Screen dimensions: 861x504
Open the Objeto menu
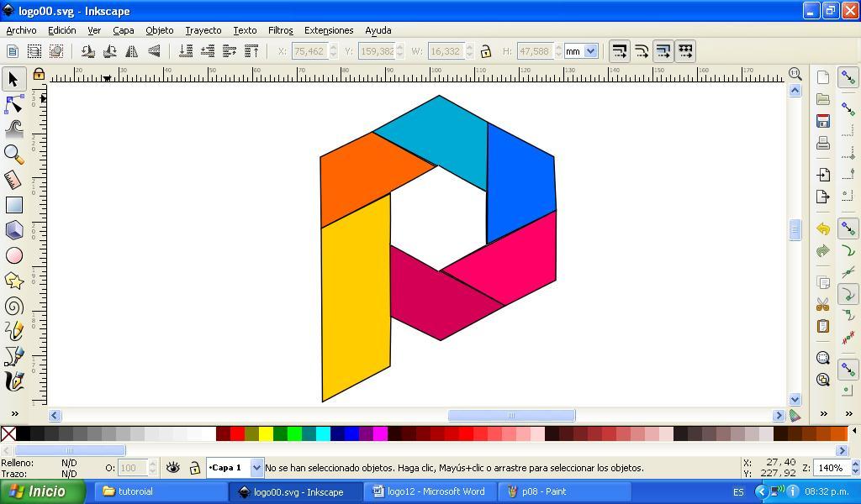pos(160,31)
